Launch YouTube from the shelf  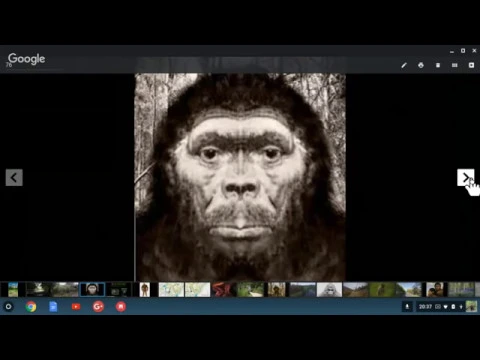[x=76, y=306]
